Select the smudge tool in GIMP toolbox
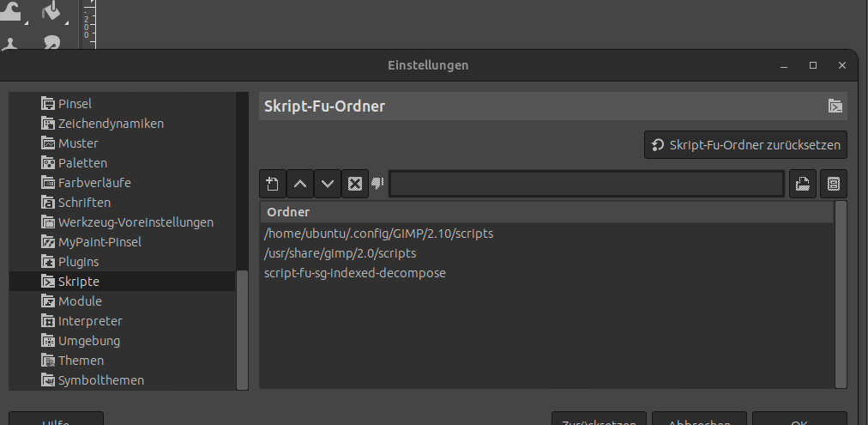868x425 pixels. [x=51, y=43]
